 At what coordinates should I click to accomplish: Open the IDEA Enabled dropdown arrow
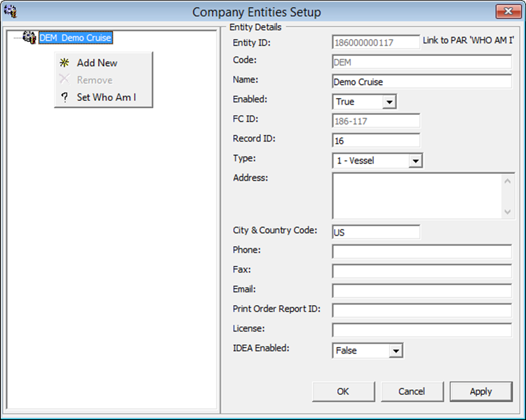[x=396, y=351]
